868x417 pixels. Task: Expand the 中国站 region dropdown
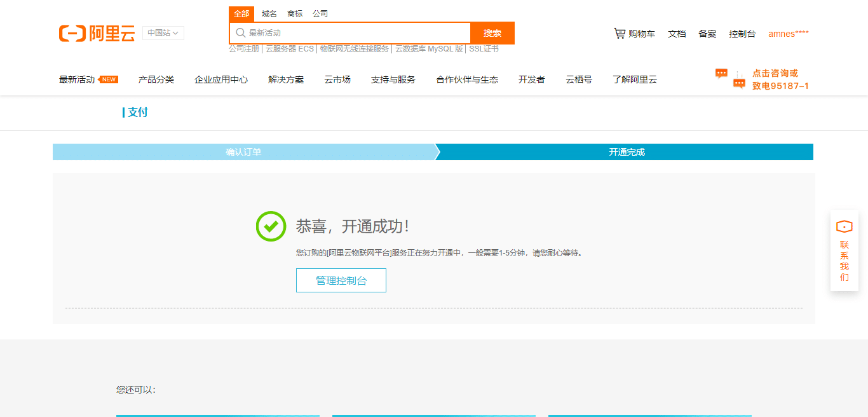163,33
